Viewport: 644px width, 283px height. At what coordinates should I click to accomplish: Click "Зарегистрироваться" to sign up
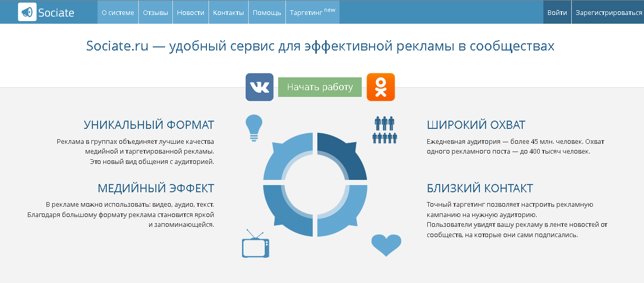(x=609, y=12)
